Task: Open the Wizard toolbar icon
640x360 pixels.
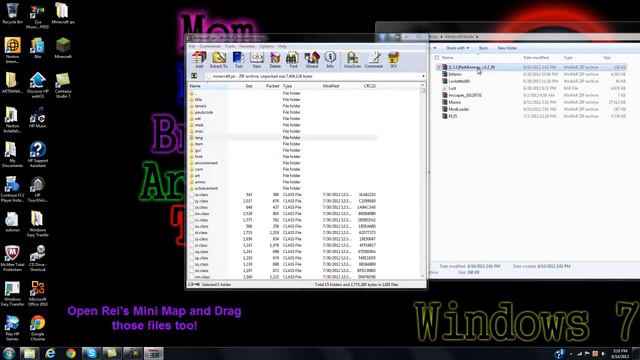Action: tap(312, 60)
